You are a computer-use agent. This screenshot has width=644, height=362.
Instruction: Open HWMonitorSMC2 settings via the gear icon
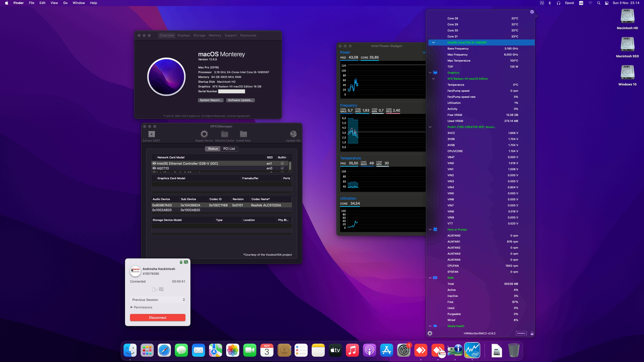(x=430, y=333)
